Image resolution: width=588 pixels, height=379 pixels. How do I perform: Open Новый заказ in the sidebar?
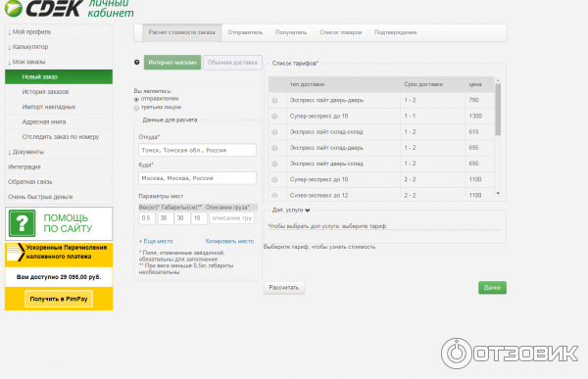pos(59,76)
